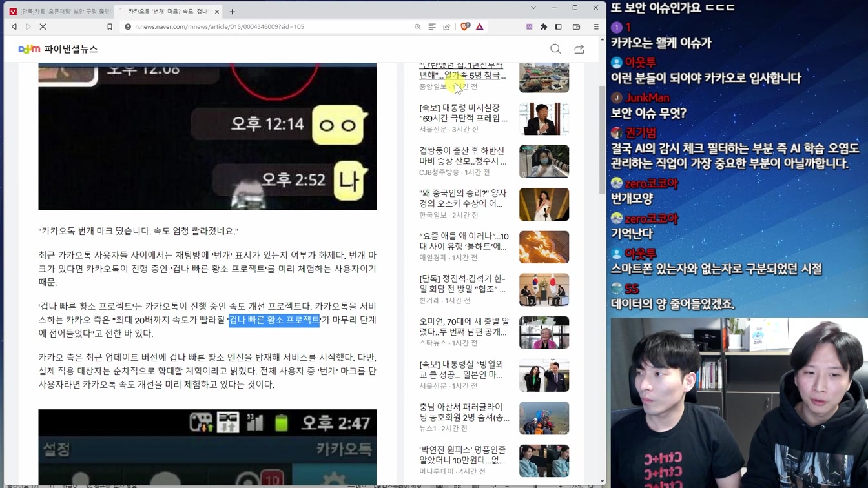Click chat username JunkMan
This screenshot has width=868, height=488.
pos(647,97)
